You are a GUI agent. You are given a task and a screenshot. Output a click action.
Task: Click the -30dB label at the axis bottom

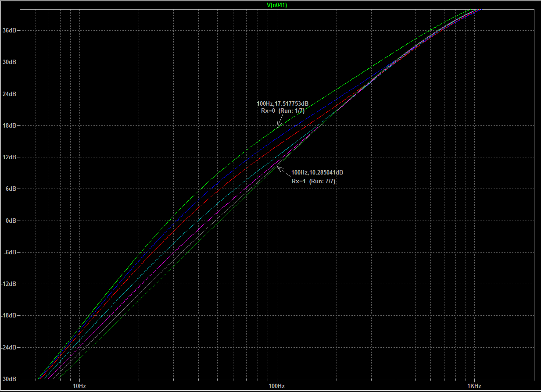tap(9, 379)
